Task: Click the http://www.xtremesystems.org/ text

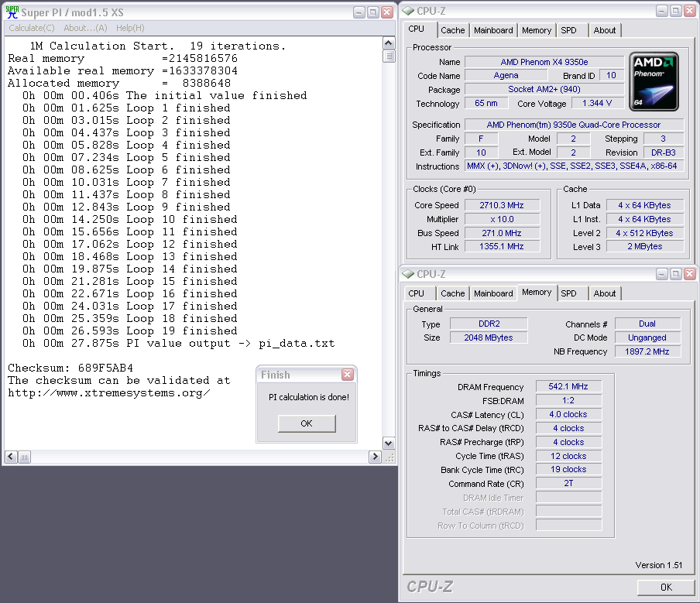Action: tap(109, 393)
